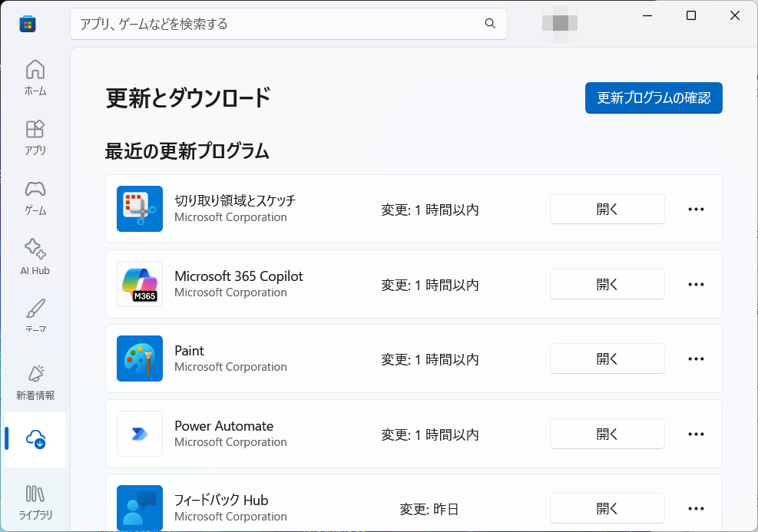
Task: Open the テーマ section in the sidebar
Action: click(x=35, y=316)
